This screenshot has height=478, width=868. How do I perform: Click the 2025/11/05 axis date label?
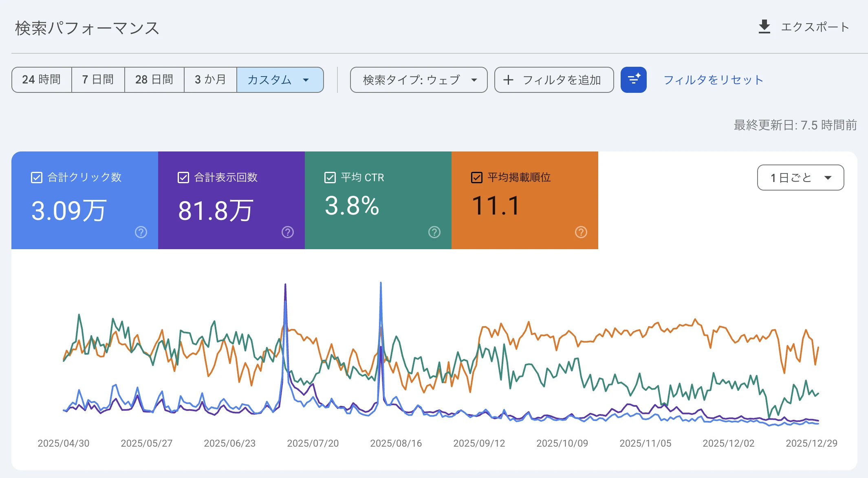(x=645, y=443)
